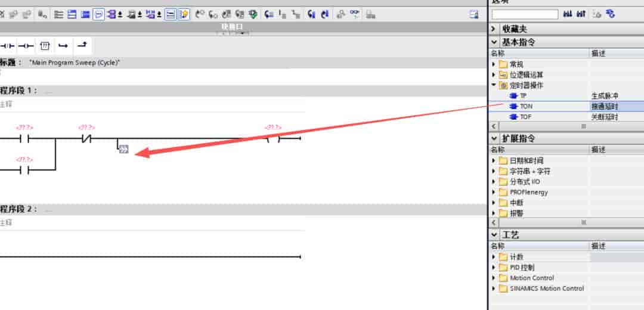Screen dimensions: 644x310
Task: Select the output coil in network 1
Action: (273, 139)
